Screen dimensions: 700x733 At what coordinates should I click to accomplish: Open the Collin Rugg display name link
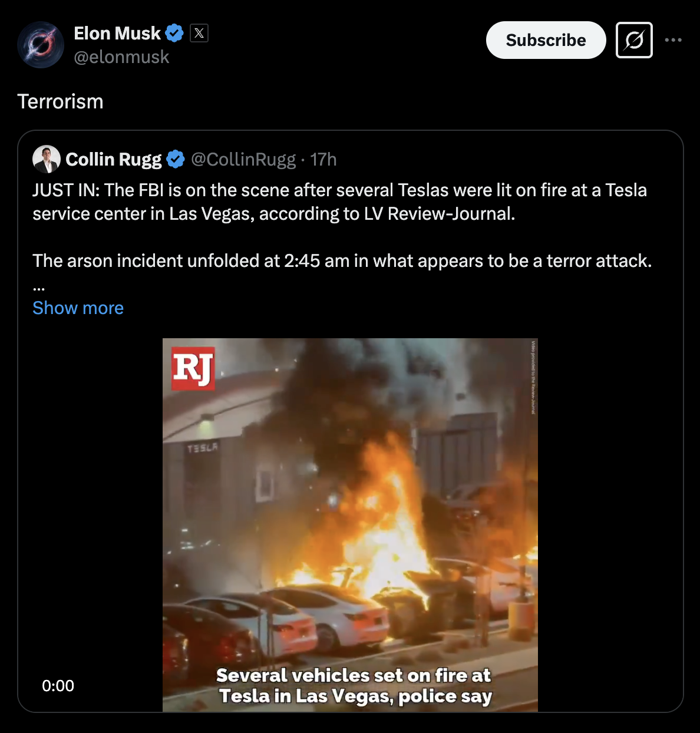pos(113,159)
